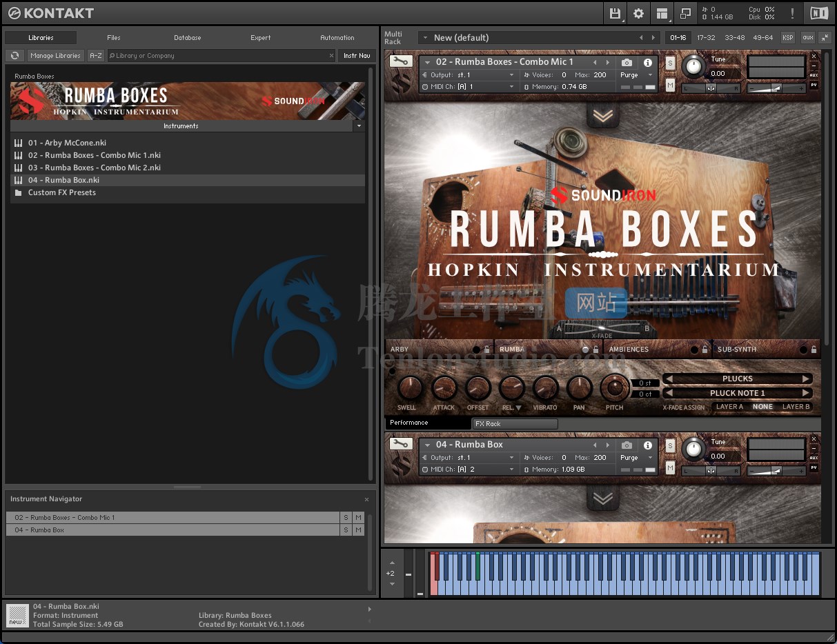This screenshot has width=837, height=644.
Task: Click Library or Company search field
Action: click(217, 56)
